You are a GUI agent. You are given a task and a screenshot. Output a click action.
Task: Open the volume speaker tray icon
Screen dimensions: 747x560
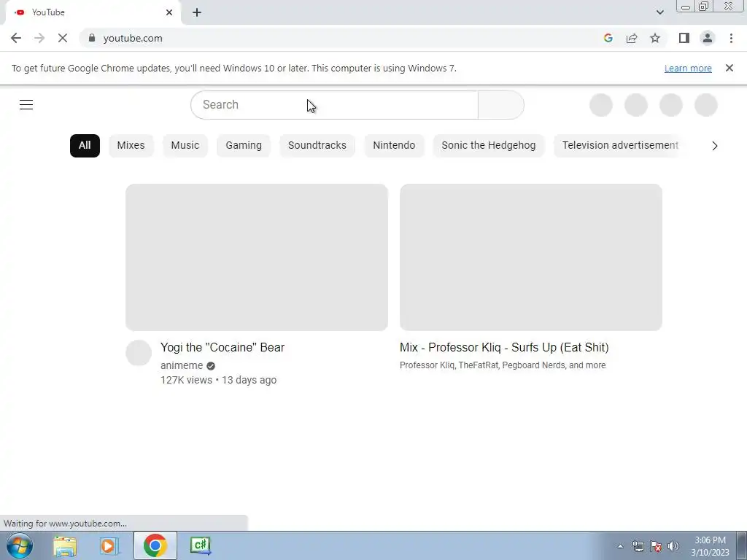(673, 546)
